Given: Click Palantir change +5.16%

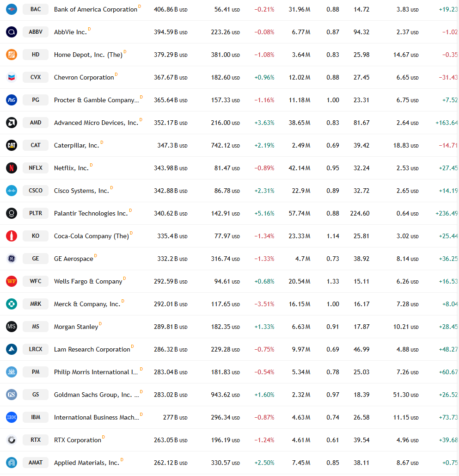Looking at the screenshot, I should click(x=264, y=214).
